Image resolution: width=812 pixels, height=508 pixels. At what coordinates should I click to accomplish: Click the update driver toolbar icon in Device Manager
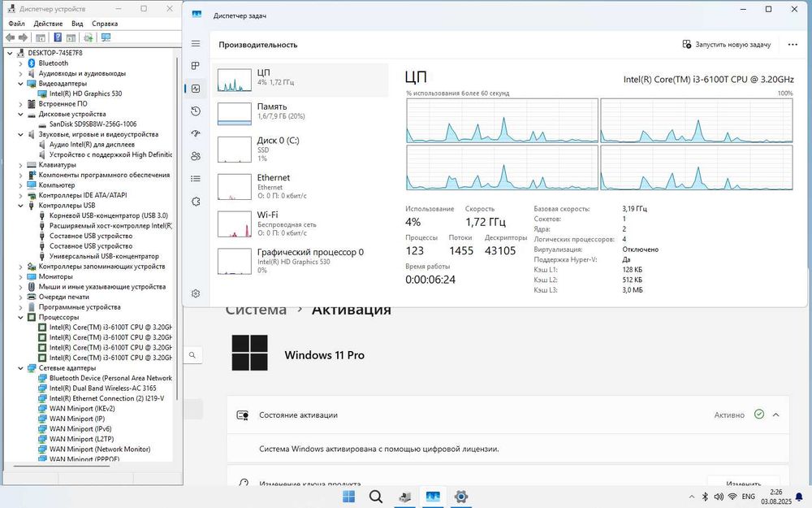point(89,37)
